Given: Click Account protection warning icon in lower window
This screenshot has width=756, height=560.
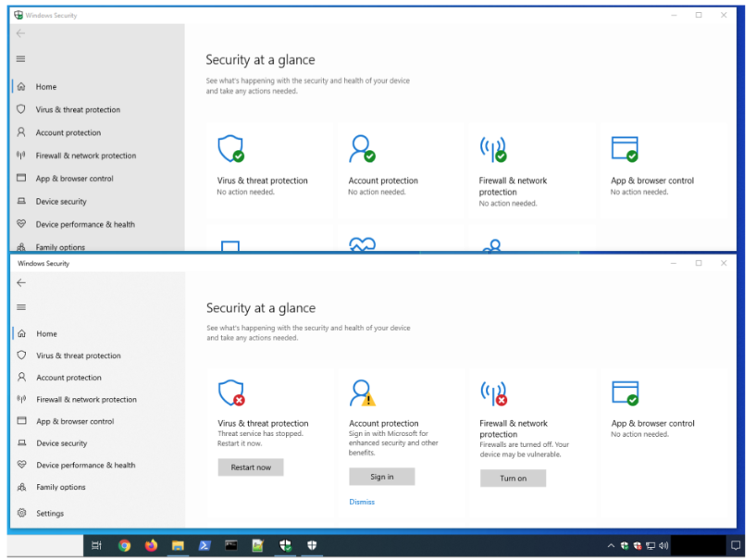Looking at the screenshot, I should (363, 393).
